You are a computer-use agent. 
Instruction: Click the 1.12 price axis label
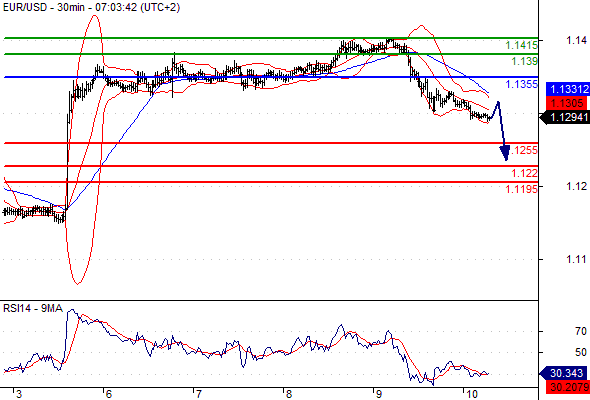pyautogui.click(x=576, y=186)
